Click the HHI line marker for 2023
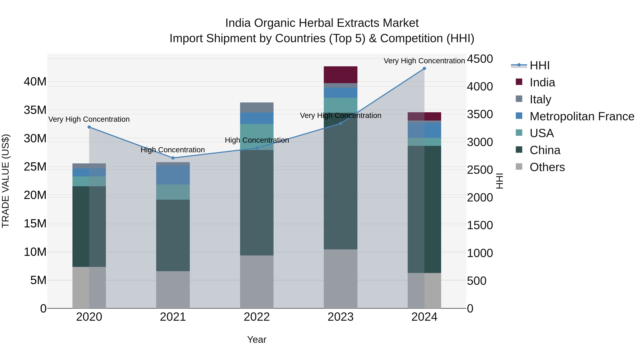 pyautogui.click(x=340, y=123)
